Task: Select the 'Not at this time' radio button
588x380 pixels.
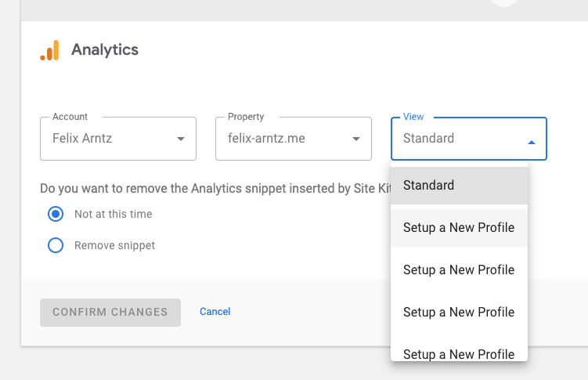Action: tap(56, 214)
